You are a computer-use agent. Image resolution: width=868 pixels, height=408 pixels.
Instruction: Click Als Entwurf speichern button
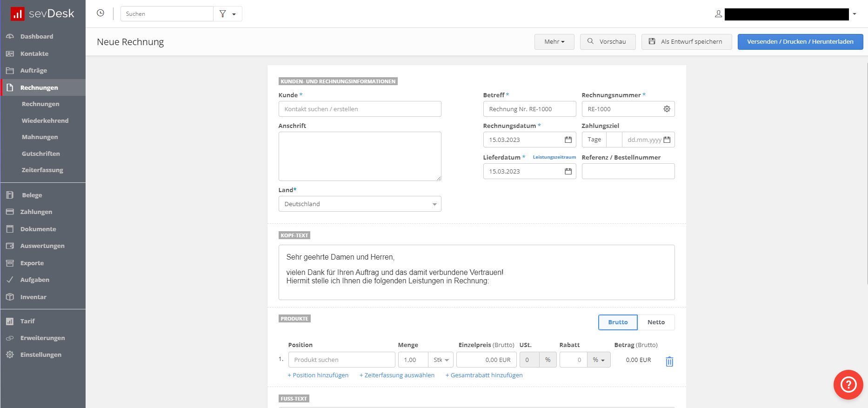tap(686, 42)
